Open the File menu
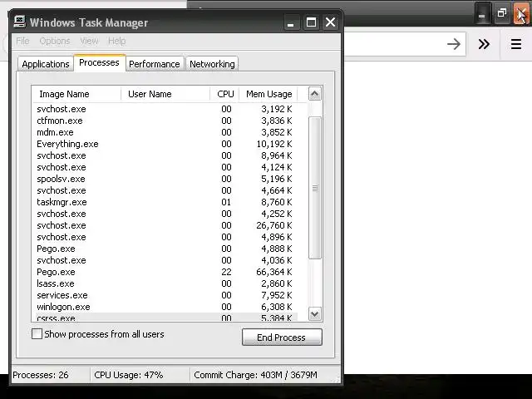 tap(22, 41)
